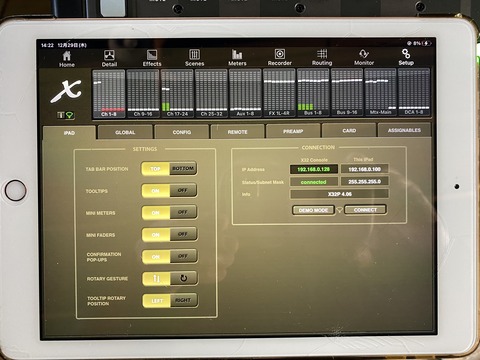Viewport: 480px width, 360px height.
Task: Open the Routing icon
Action: [322, 57]
